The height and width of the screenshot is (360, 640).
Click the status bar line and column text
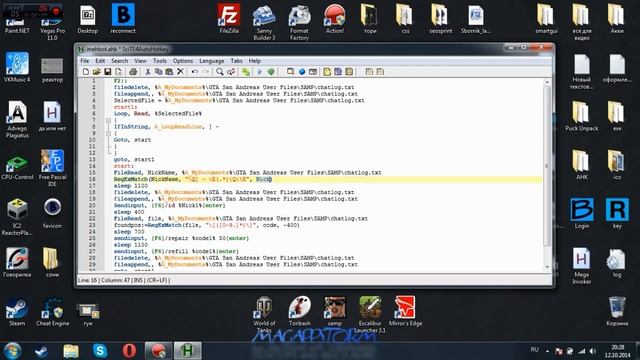point(124,280)
